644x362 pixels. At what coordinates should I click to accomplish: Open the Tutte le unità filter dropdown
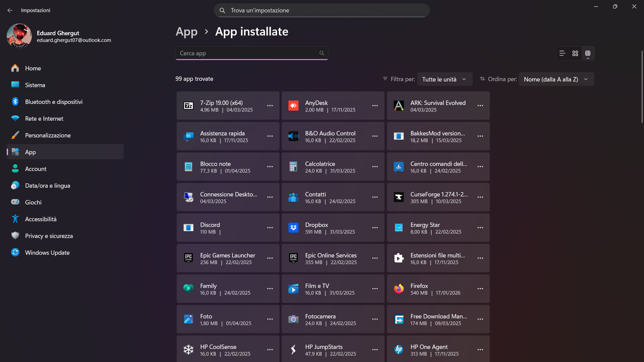tap(445, 79)
